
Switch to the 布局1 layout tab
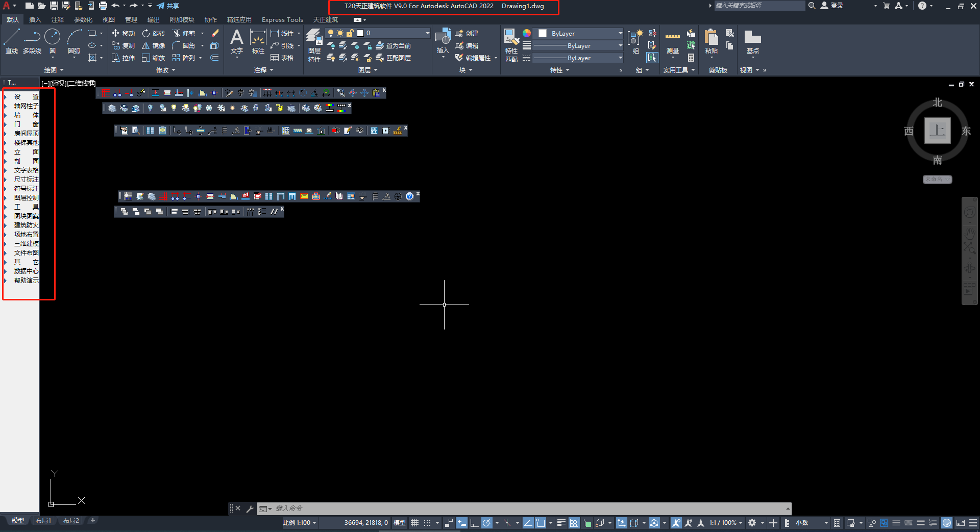click(43, 520)
